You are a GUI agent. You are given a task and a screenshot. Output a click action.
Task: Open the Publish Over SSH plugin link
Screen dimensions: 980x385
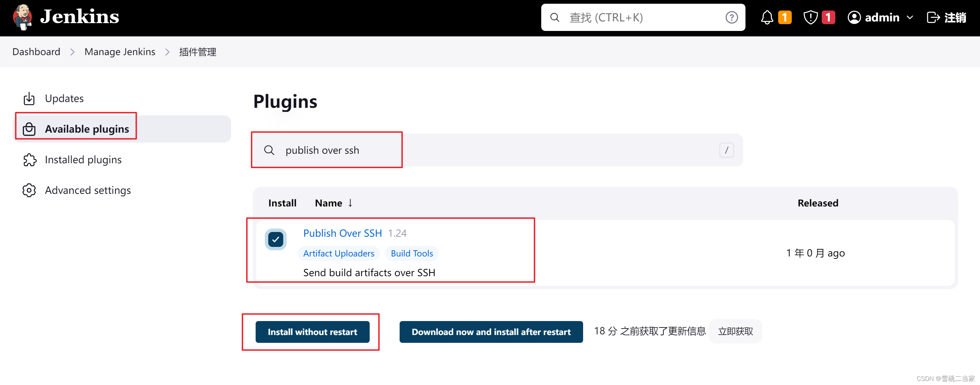[x=342, y=233]
